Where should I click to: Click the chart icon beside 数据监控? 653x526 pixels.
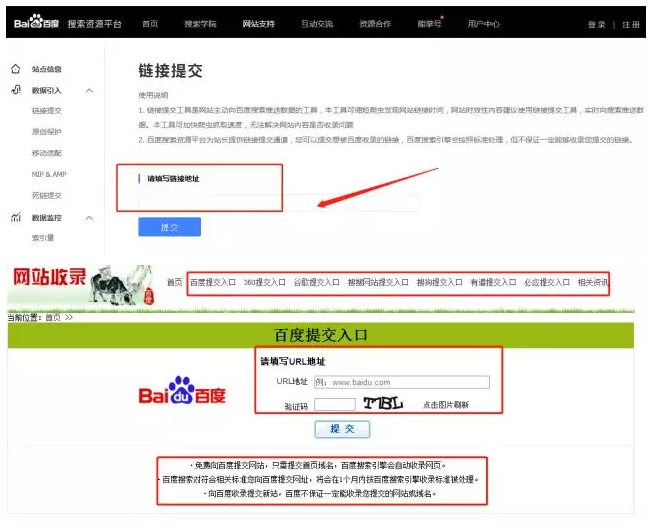(x=16, y=217)
